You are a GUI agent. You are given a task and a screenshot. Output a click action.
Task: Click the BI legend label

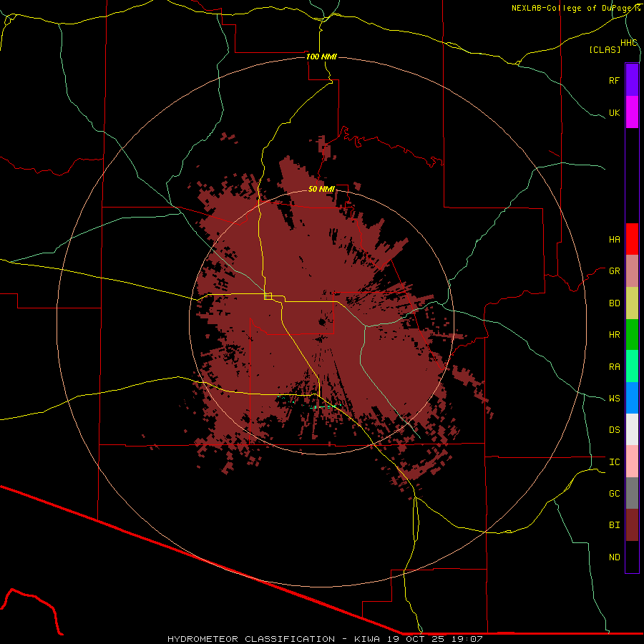pos(614,525)
